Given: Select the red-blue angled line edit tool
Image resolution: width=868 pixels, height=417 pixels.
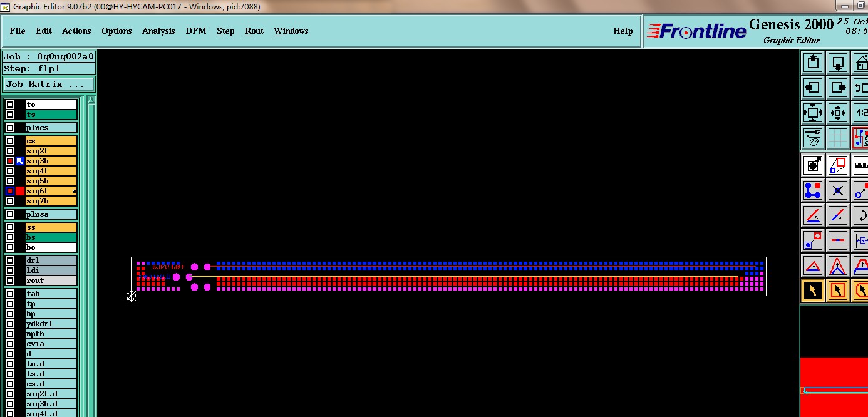Looking at the screenshot, I should coord(813,215).
